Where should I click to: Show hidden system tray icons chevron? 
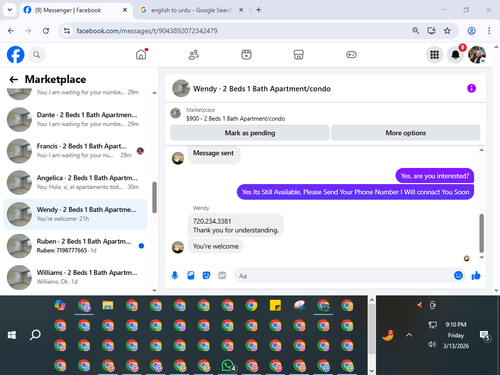point(409,335)
